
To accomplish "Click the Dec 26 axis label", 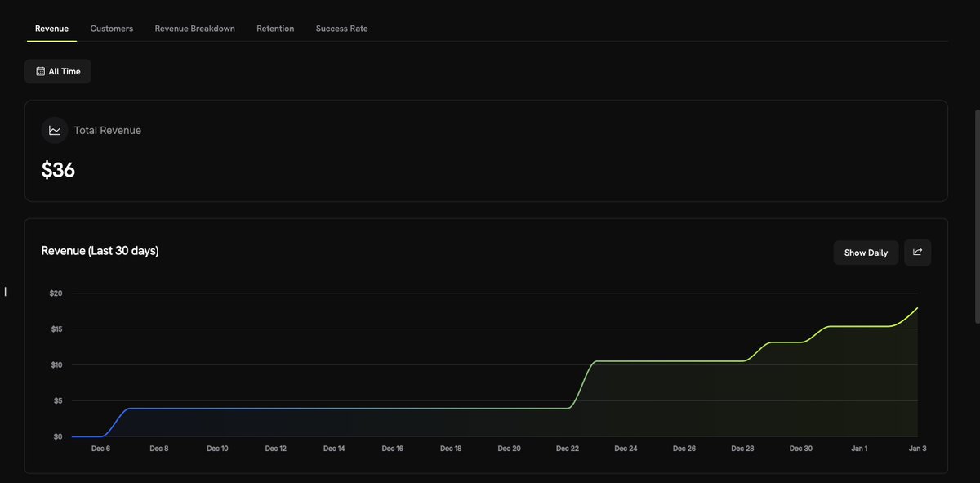I will (684, 449).
